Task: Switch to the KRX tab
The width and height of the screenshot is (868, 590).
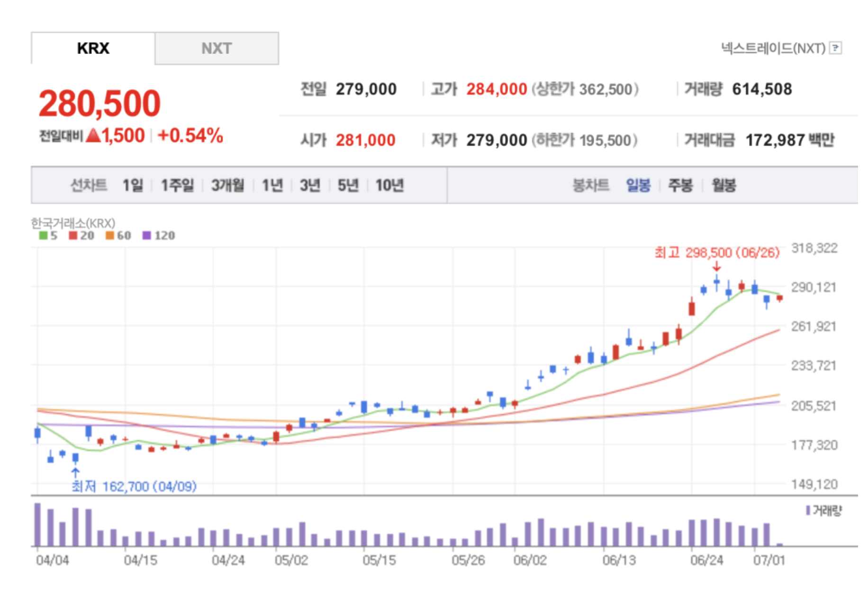Action: [x=93, y=48]
